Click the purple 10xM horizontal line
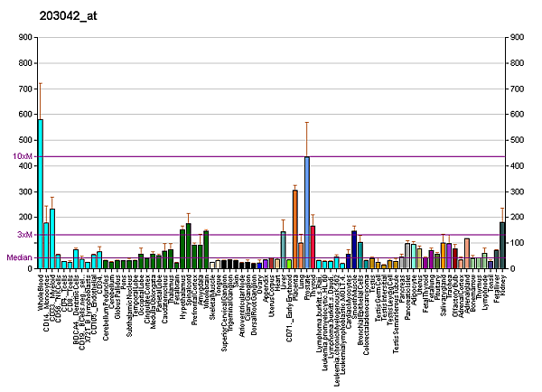This screenshot has height=392, width=542. (x=271, y=156)
